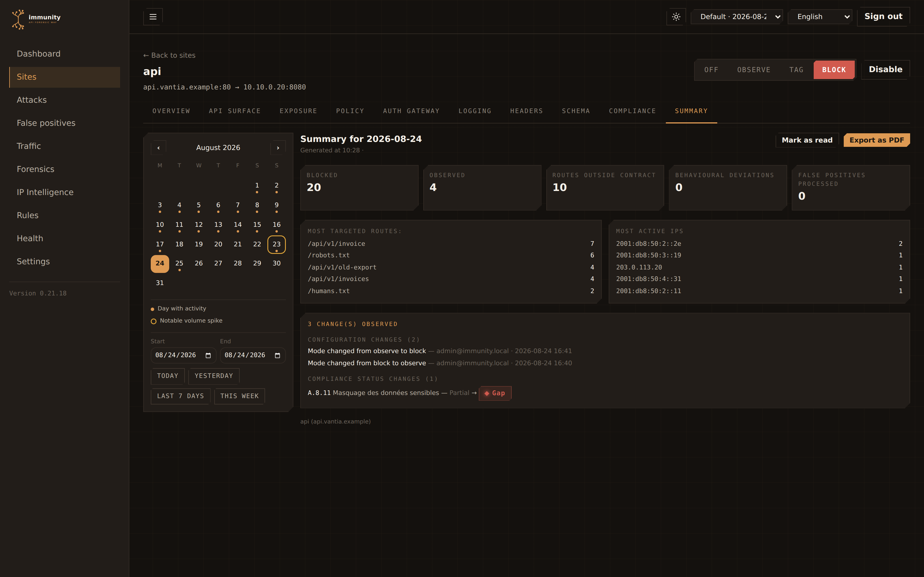Go to next month arrow in calendar
924x577 pixels.
tap(278, 148)
